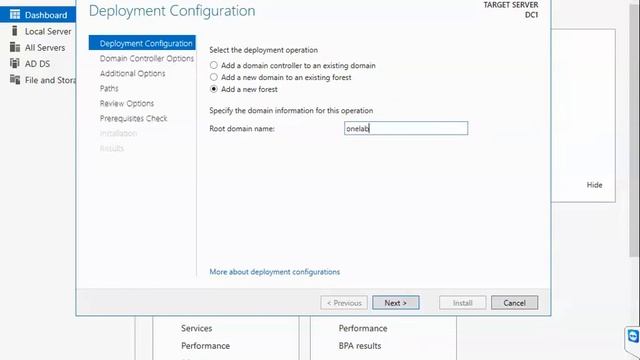Click the File and Storage icon

click(15, 80)
